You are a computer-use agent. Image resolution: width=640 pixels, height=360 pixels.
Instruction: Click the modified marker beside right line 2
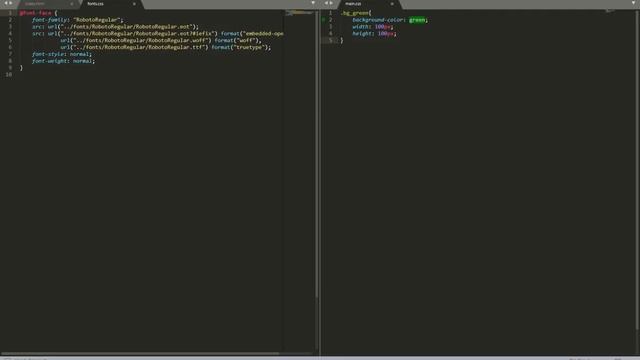(x=323, y=20)
